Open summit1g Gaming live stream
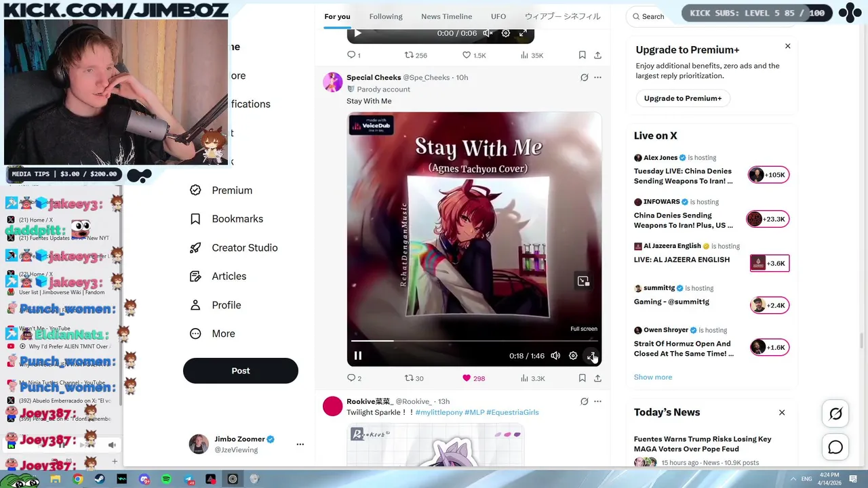868x488 pixels. tap(711, 298)
